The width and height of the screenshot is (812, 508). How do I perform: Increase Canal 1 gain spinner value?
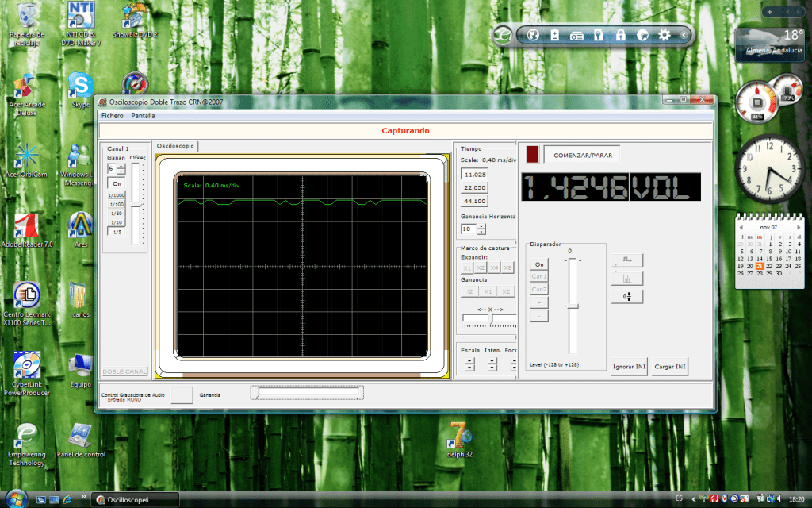121,166
